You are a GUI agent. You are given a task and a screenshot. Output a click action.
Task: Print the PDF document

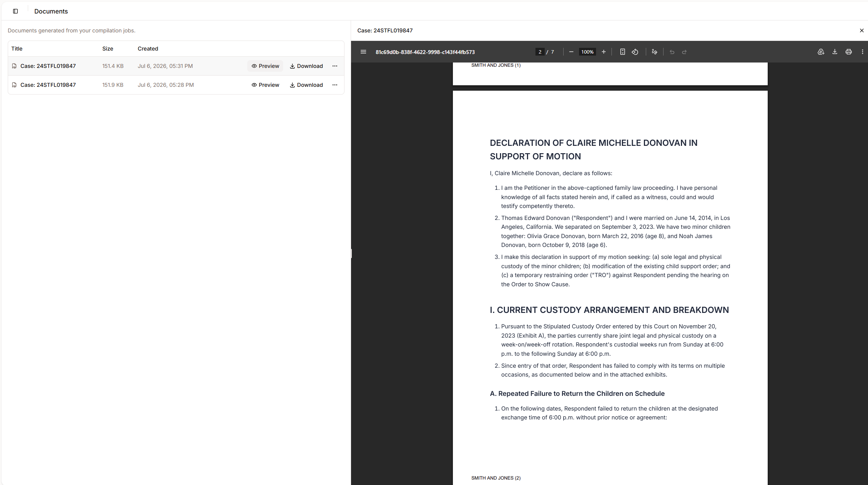[849, 52]
